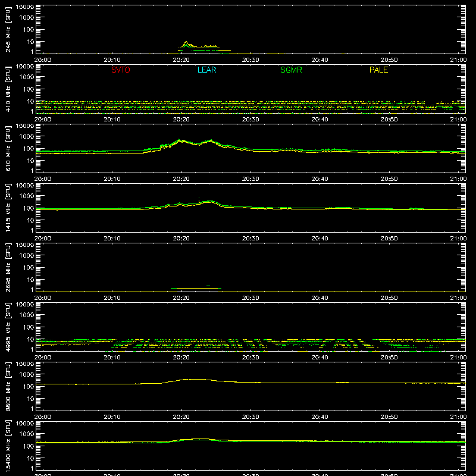Click the 10000 y-axis value on the 245 MHz panel
Screen dimensions: 476x476
[x=25, y=7]
